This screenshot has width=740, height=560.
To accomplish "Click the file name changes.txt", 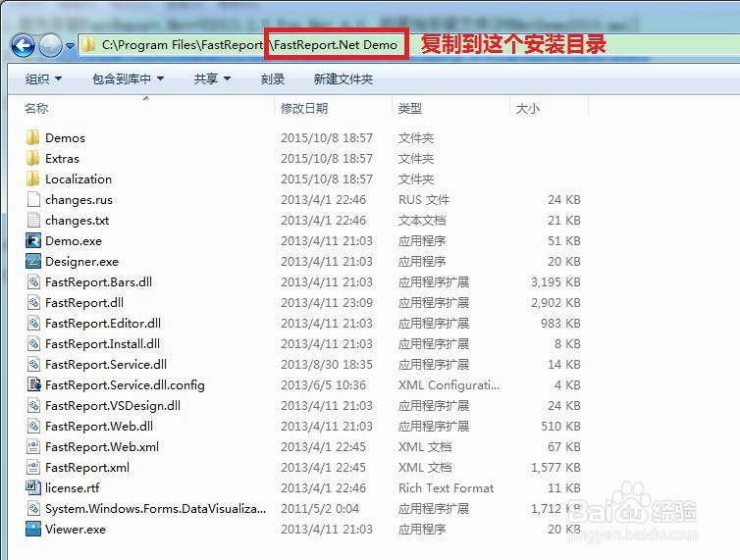I will (77, 221).
